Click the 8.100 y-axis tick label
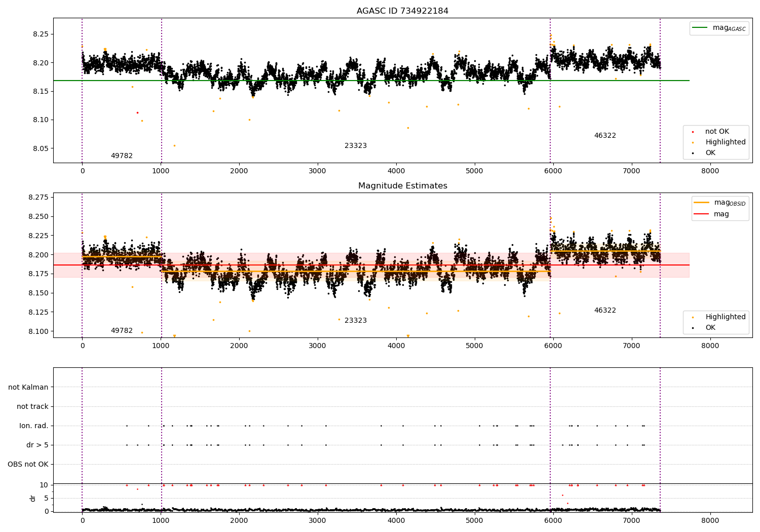 pyautogui.click(x=39, y=331)
